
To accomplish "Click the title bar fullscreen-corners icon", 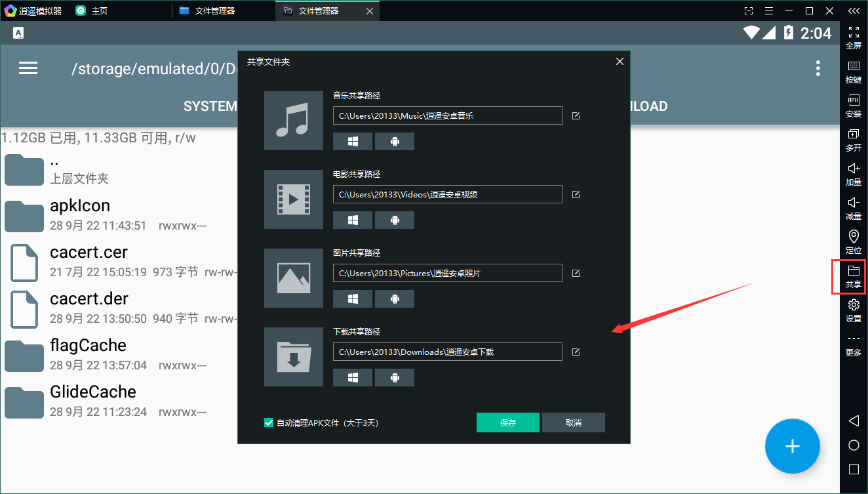I will coord(749,10).
